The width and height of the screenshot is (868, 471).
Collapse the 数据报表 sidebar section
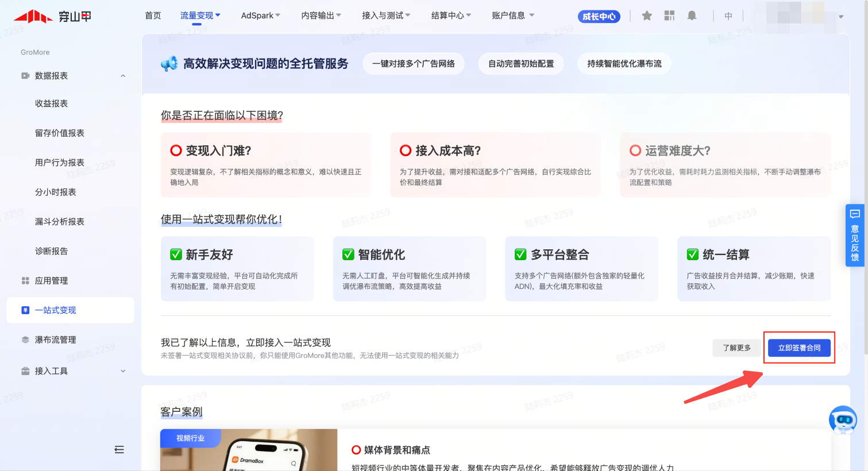tap(123, 76)
